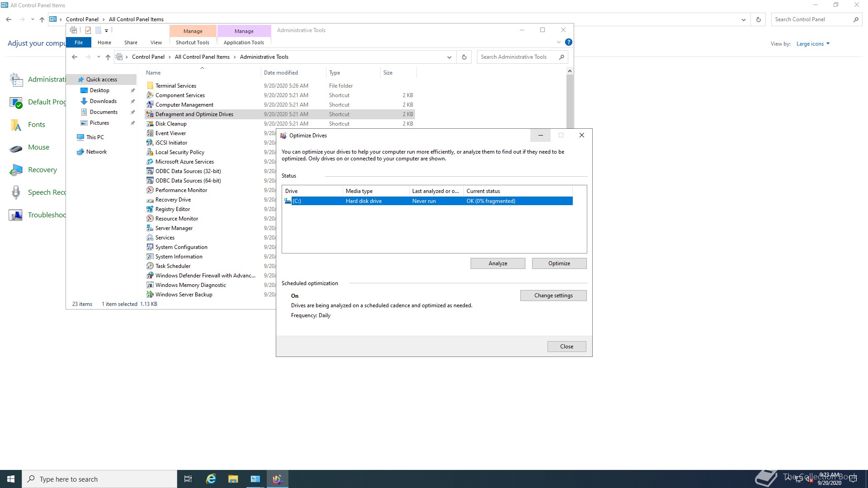The height and width of the screenshot is (488, 868).
Task: Click the Event Viewer icon
Action: pos(150,133)
